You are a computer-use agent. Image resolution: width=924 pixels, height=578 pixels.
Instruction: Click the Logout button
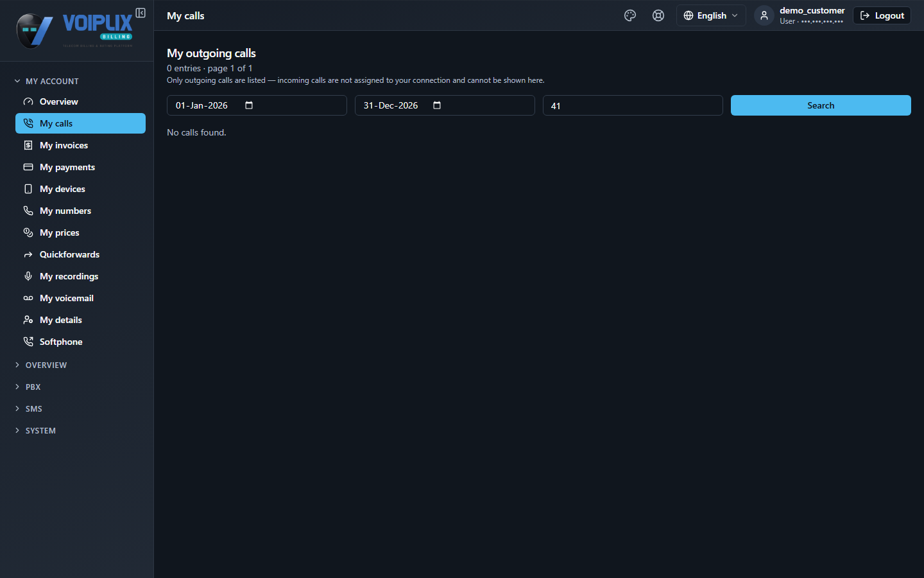click(882, 15)
